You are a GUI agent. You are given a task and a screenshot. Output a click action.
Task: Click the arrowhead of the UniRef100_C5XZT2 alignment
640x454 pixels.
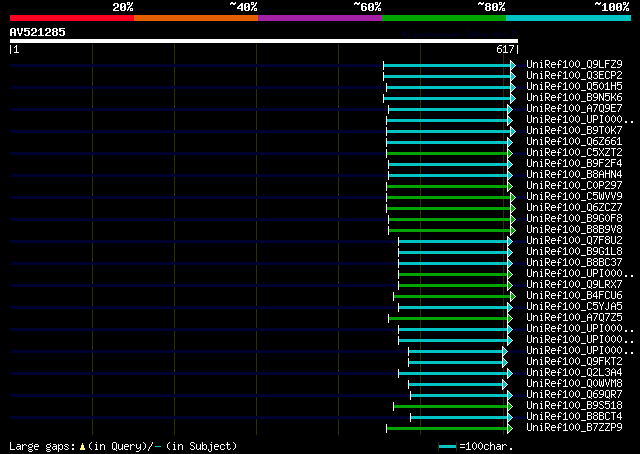coord(510,154)
